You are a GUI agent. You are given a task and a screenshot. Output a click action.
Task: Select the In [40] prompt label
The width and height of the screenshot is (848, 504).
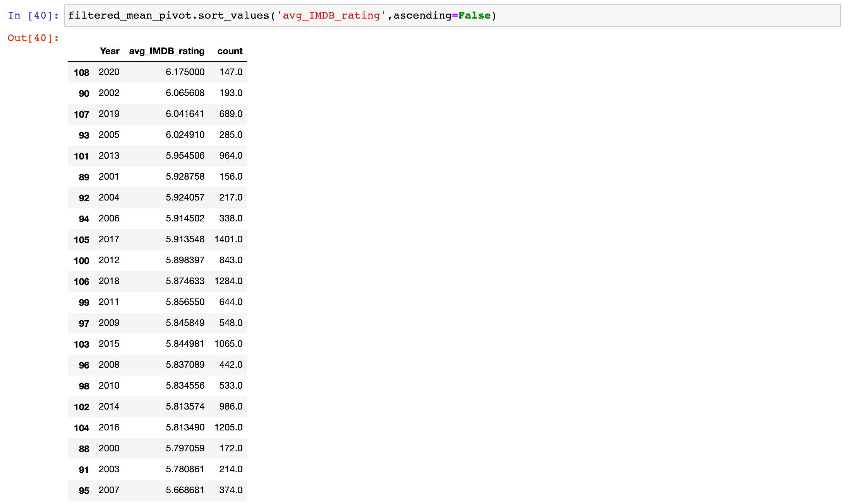(x=33, y=15)
